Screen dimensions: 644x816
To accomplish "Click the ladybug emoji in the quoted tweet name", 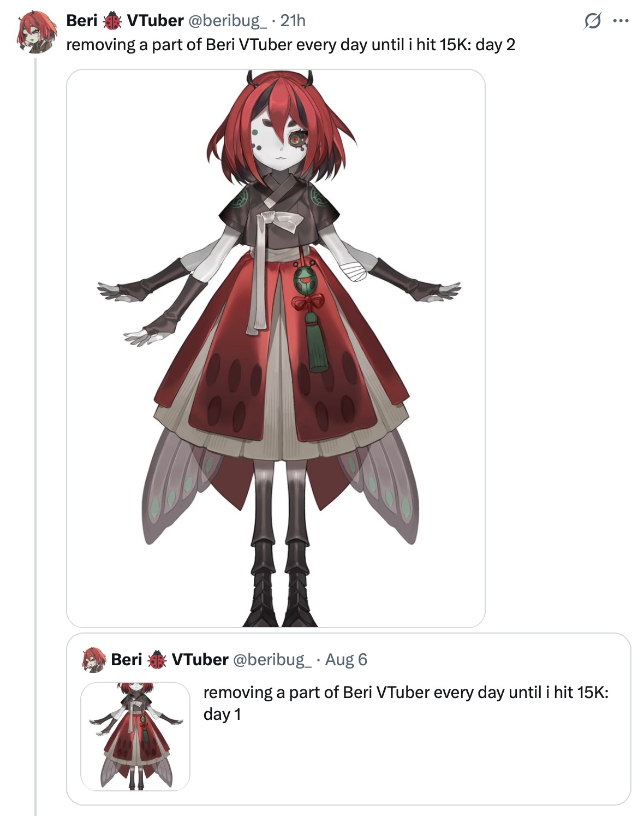I will tap(158, 660).
